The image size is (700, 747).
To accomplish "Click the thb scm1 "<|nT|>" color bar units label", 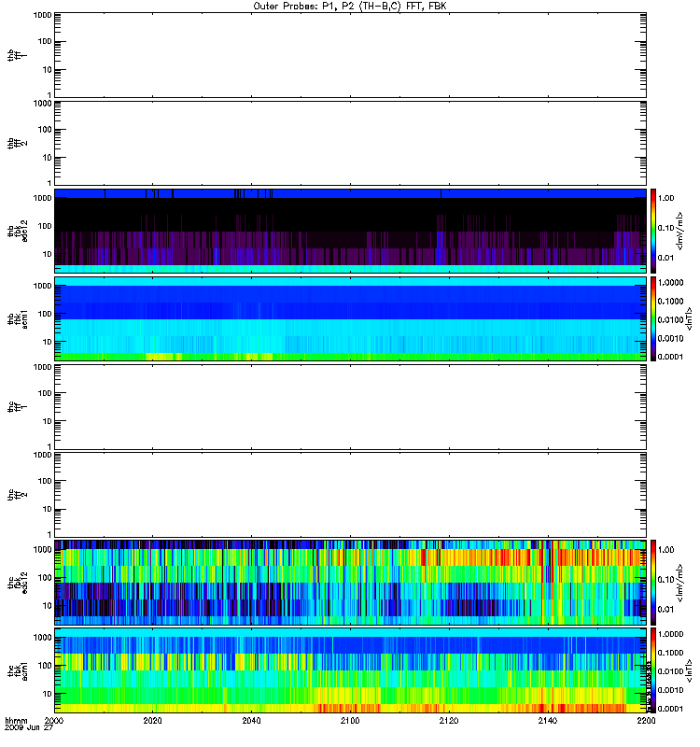I will coord(688,318).
